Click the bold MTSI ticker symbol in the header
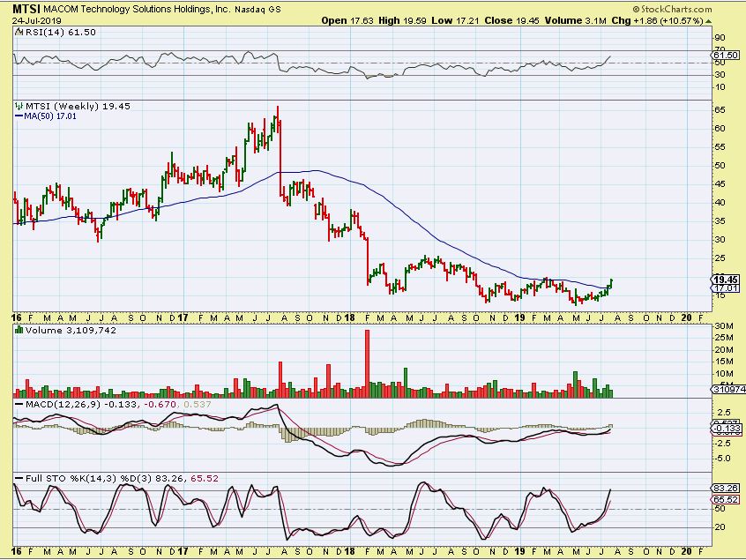This screenshot has height=560, width=746. pos(26,9)
